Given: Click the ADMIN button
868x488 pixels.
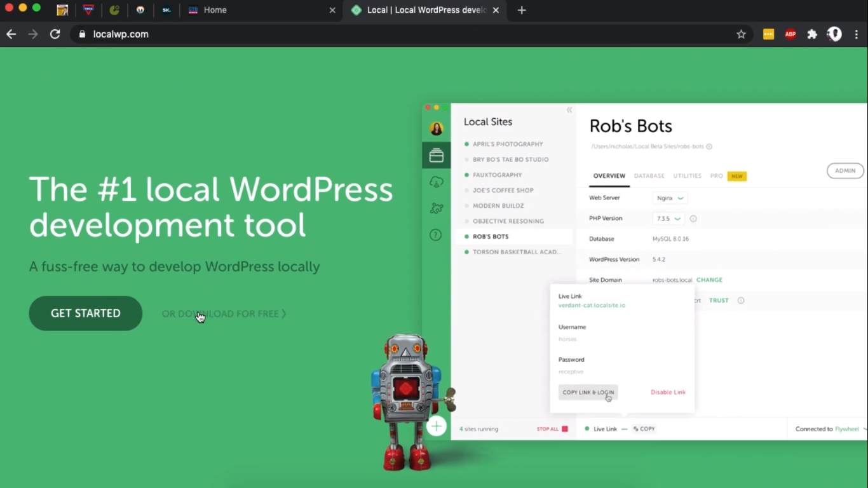Looking at the screenshot, I should click(845, 170).
